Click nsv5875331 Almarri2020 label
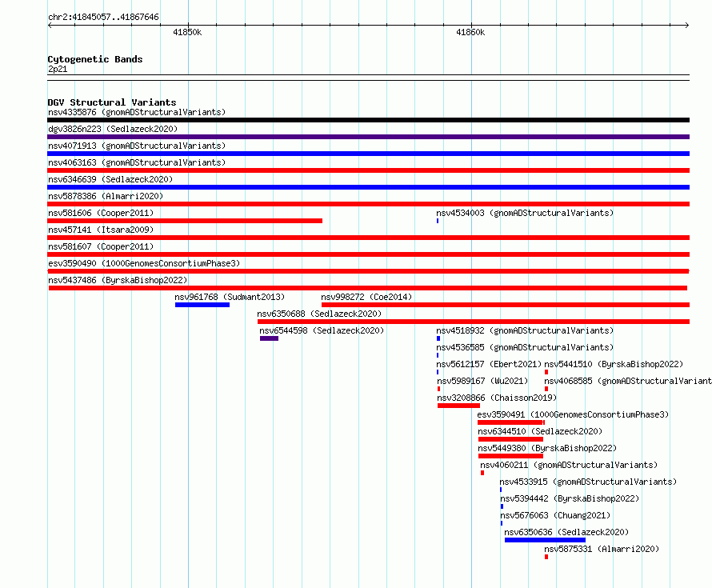The image size is (712, 588). 602,549
